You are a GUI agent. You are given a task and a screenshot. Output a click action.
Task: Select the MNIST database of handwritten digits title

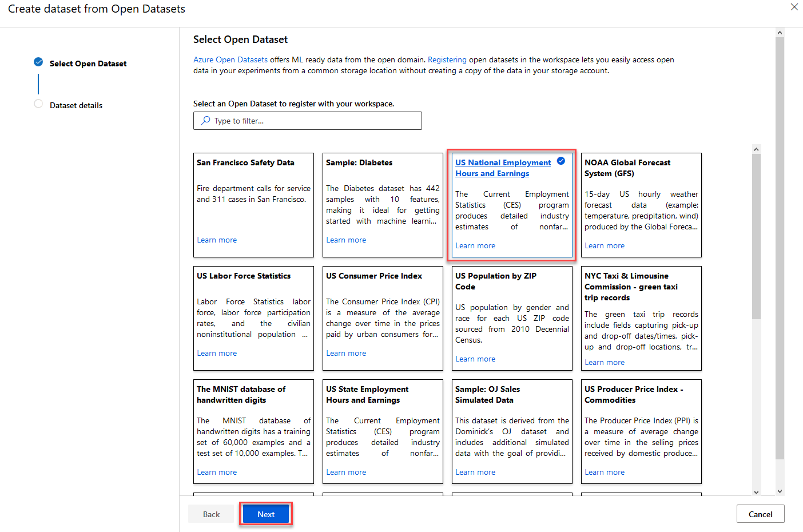(x=241, y=395)
